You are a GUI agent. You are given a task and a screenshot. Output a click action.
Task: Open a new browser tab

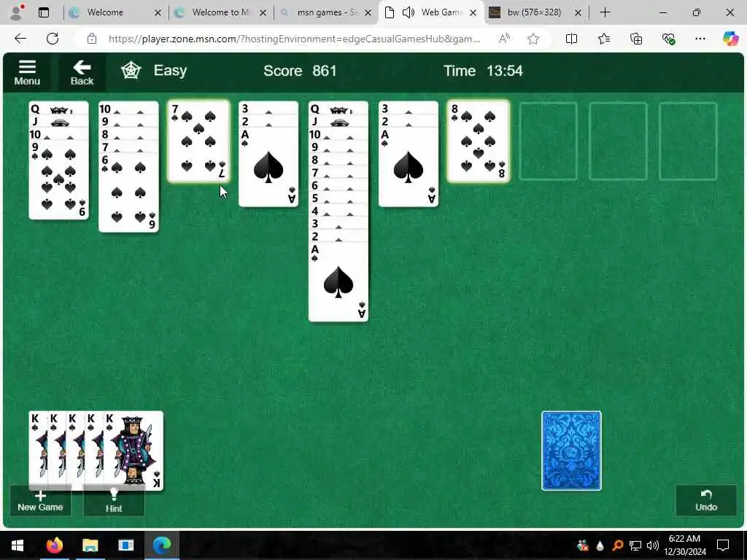pos(605,12)
